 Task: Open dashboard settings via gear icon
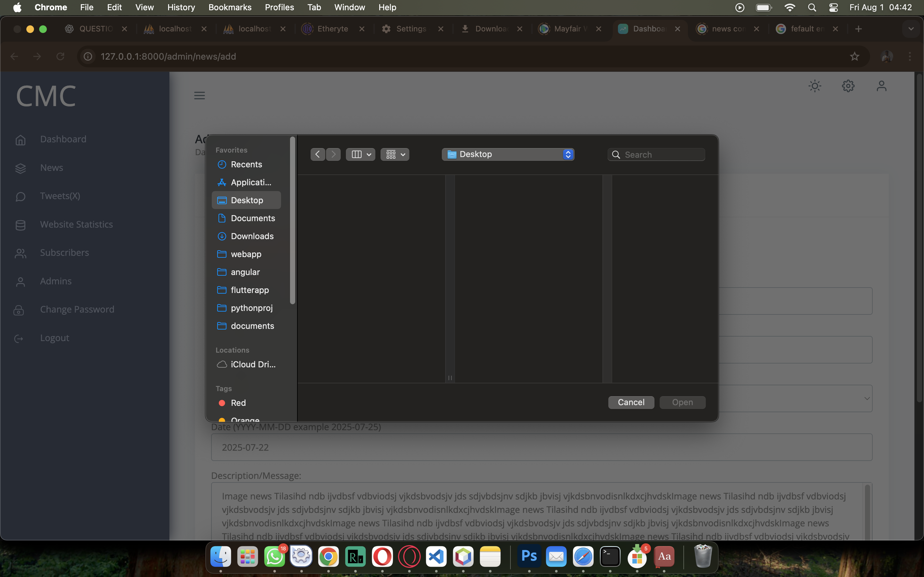(848, 86)
